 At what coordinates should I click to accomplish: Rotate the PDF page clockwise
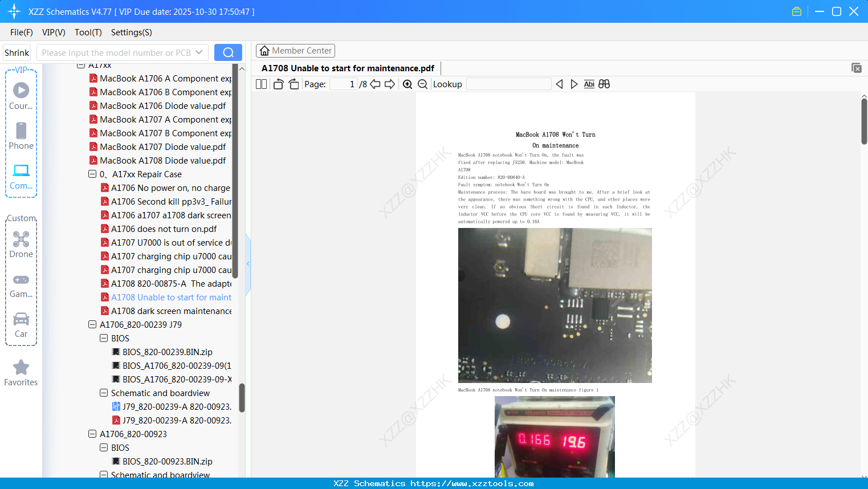(294, 84)
